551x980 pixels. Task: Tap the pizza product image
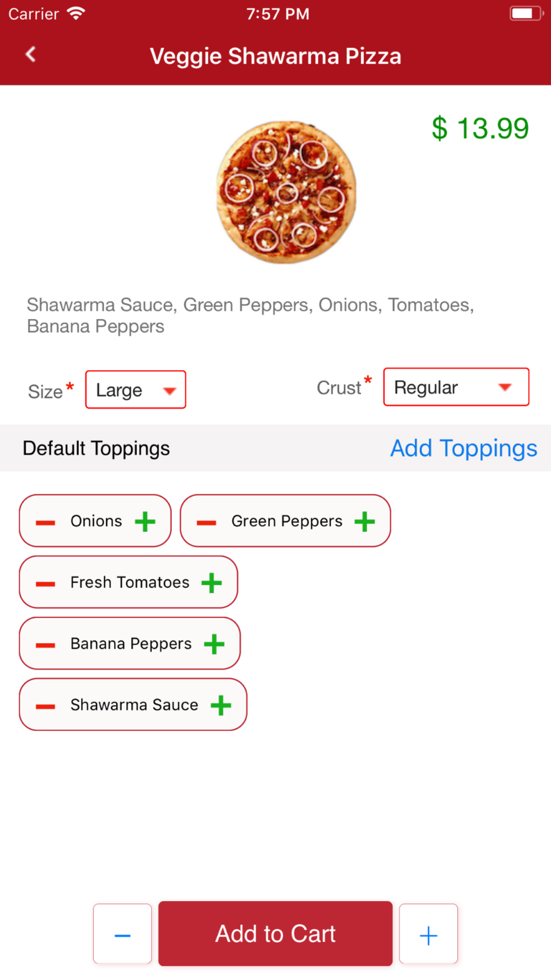point(286,192)
